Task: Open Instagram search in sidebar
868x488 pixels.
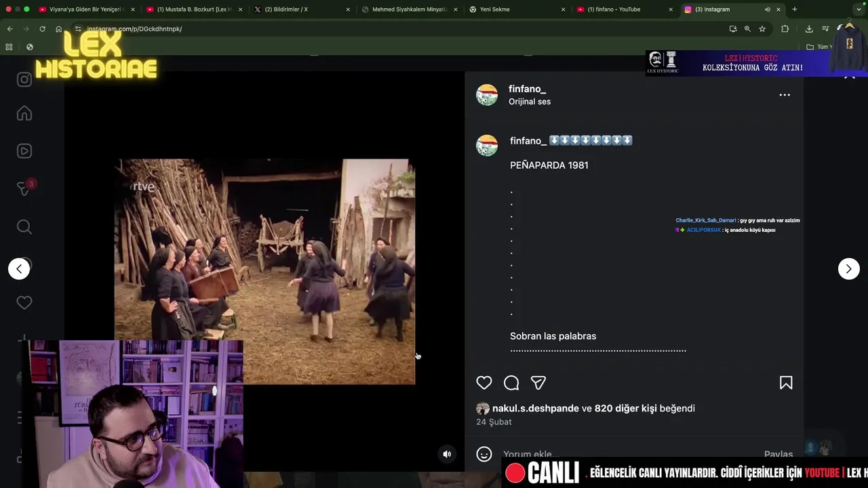Action: click(24, 227)
